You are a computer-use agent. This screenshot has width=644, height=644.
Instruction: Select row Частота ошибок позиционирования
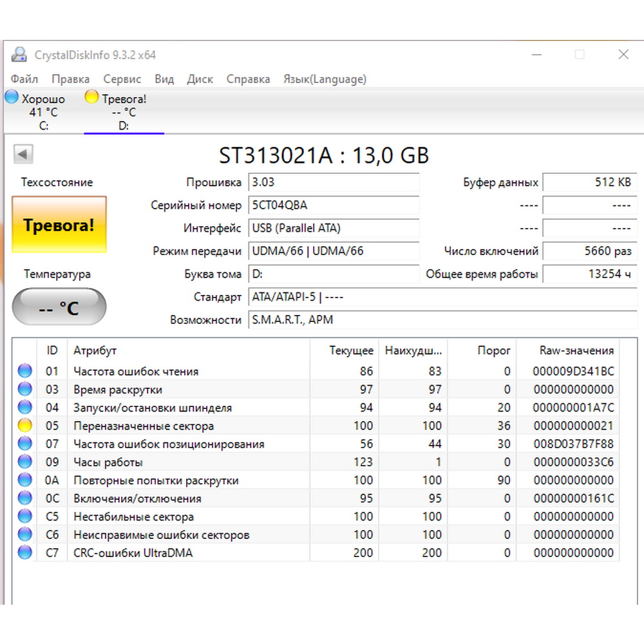pyautogui.click(x=316, y=443)
